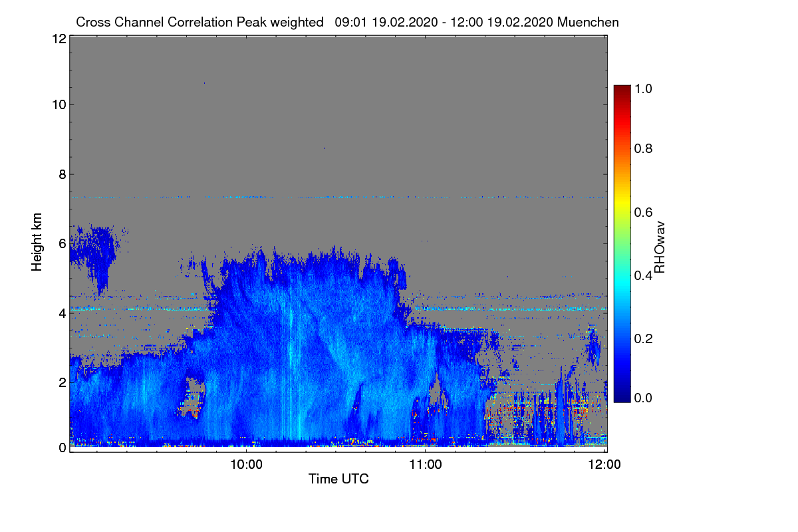798x532 pixels.
Task: Click the '10:00' time tick label
Action: pyautogui.click(x=246, y=464)
